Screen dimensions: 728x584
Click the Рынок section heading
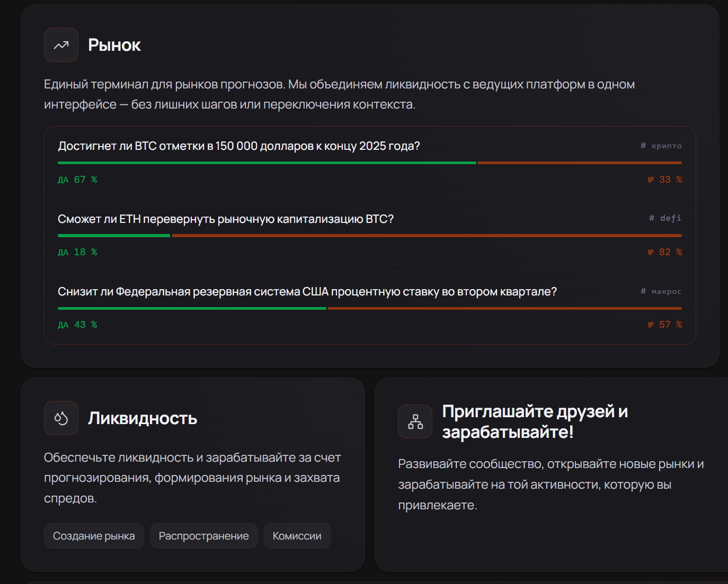tap(114, 45)
